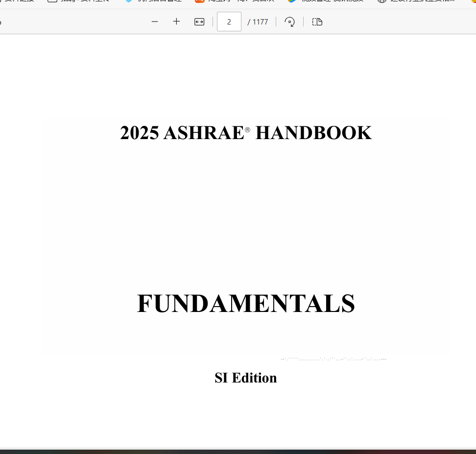Open the page view layout icon
The image size is (476, 454).
pos(317,22)
